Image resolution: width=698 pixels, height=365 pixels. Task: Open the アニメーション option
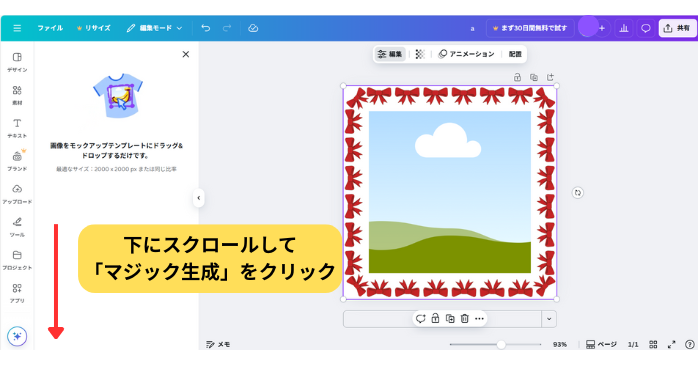click(x=466, y=54)
